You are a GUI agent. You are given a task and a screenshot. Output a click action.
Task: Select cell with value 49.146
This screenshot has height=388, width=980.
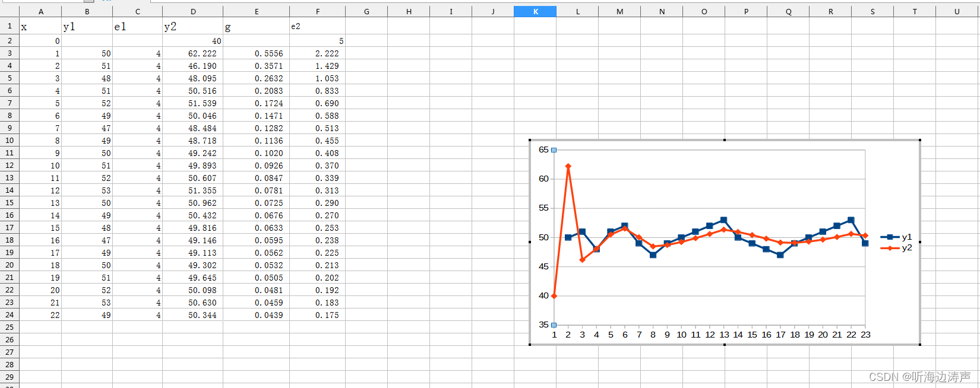(193, 240)
